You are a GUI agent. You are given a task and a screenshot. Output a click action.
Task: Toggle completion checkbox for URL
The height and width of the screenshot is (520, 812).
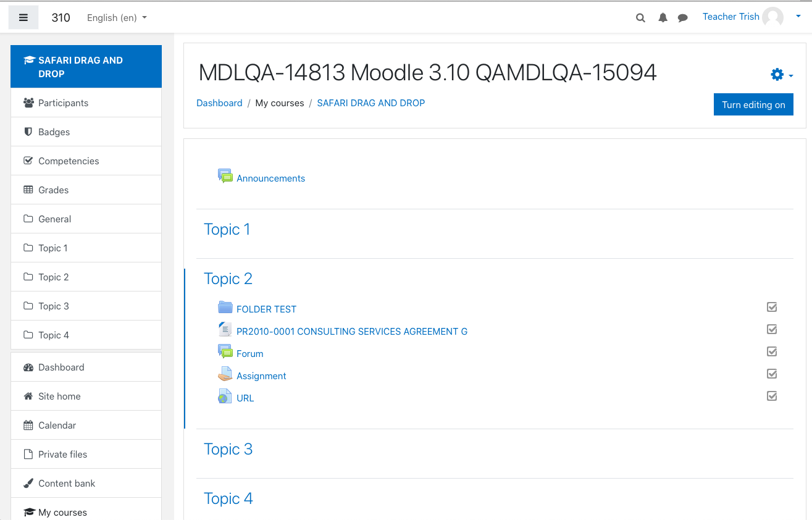[772, 396]
